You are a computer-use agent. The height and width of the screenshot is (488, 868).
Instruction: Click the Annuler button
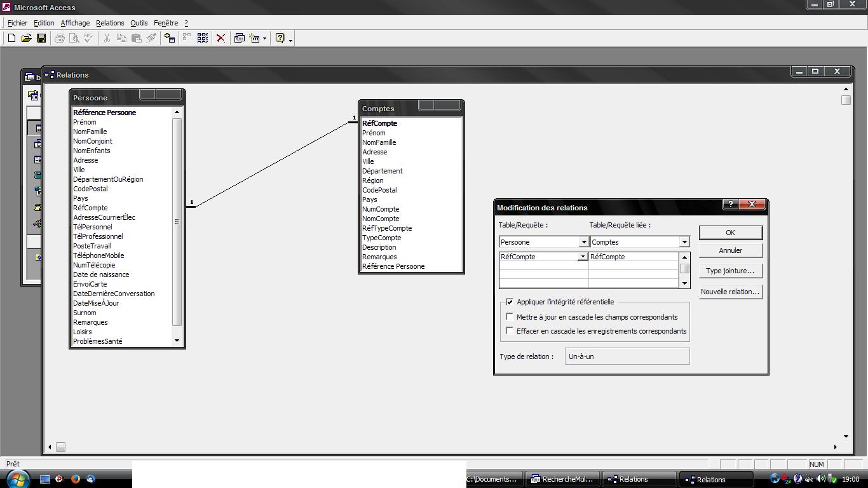(730, 250)
